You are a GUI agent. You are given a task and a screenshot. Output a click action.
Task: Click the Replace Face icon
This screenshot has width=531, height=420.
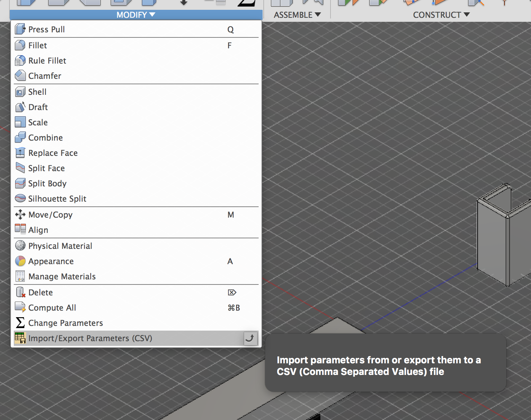tap(20, 153)
